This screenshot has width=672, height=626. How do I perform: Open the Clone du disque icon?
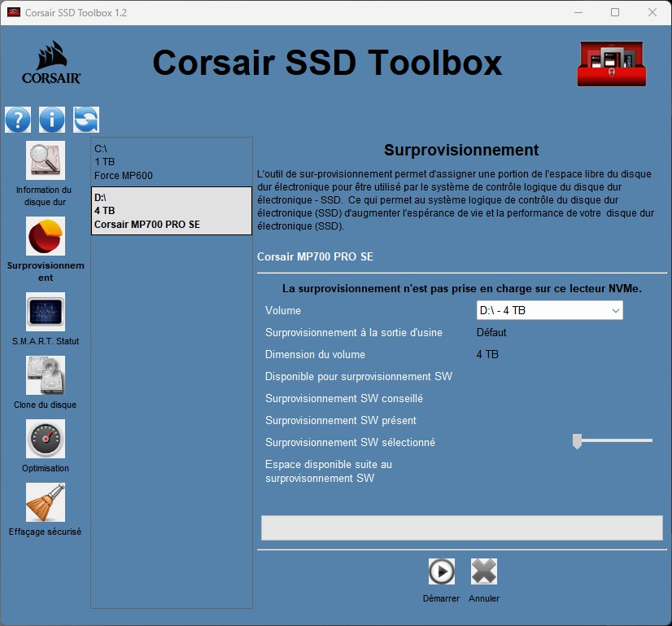pos(46,375)
